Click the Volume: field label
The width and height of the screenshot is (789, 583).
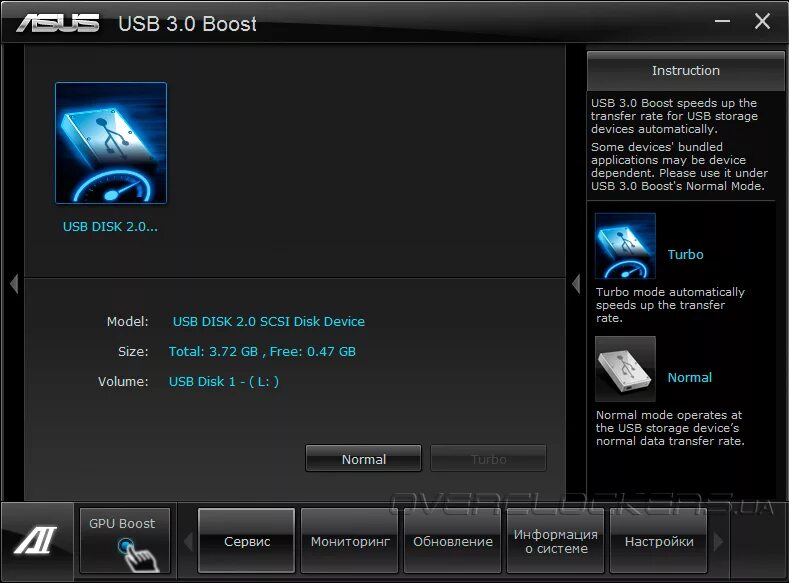coord(123,382)
